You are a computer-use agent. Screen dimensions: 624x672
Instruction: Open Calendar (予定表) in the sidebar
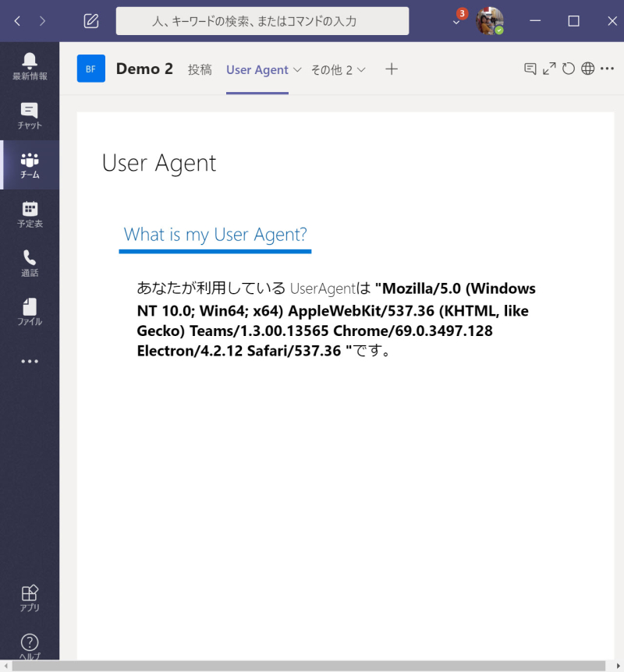coord(30,214)
